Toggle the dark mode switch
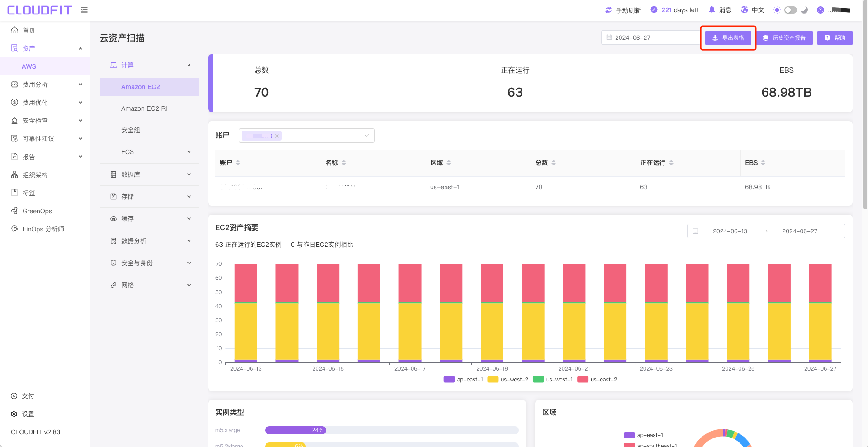The image size is (868, 447). 791,10
